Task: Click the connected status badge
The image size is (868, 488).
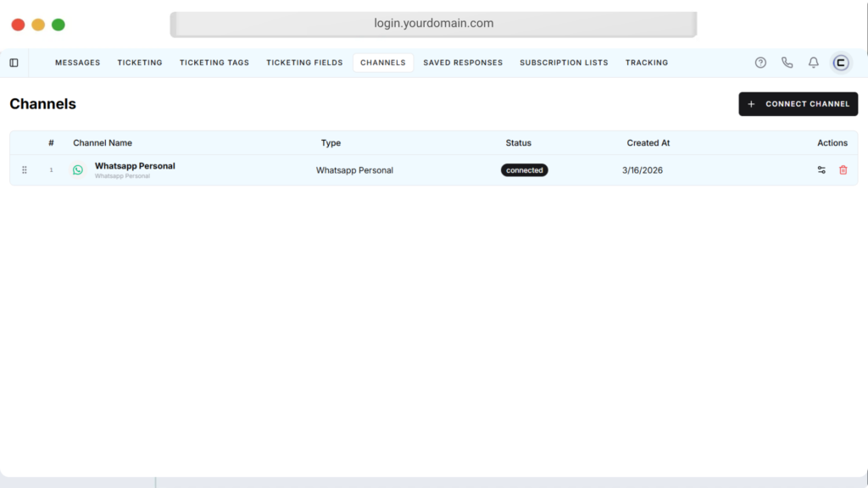Action: (x=524, y=170)
